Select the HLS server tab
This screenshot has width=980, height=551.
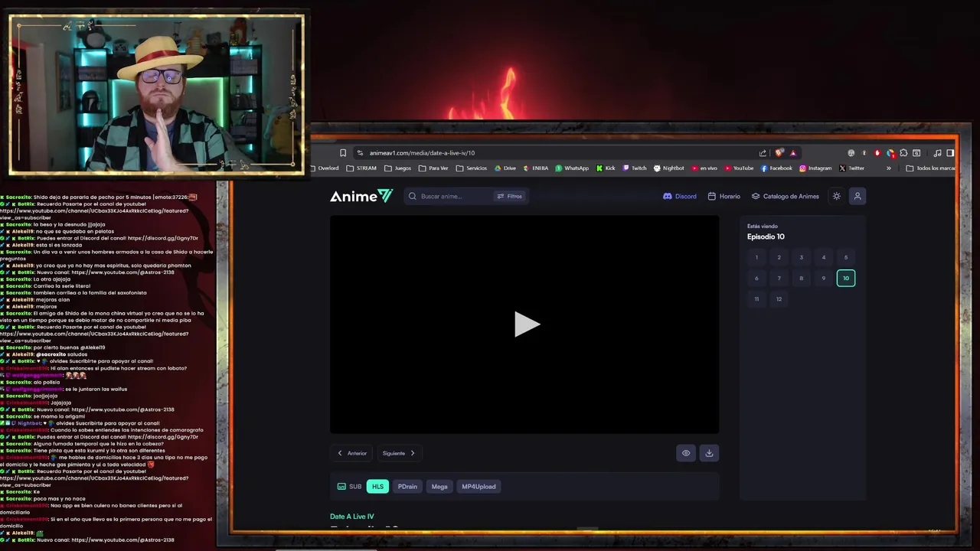click(x=377, y=487)
